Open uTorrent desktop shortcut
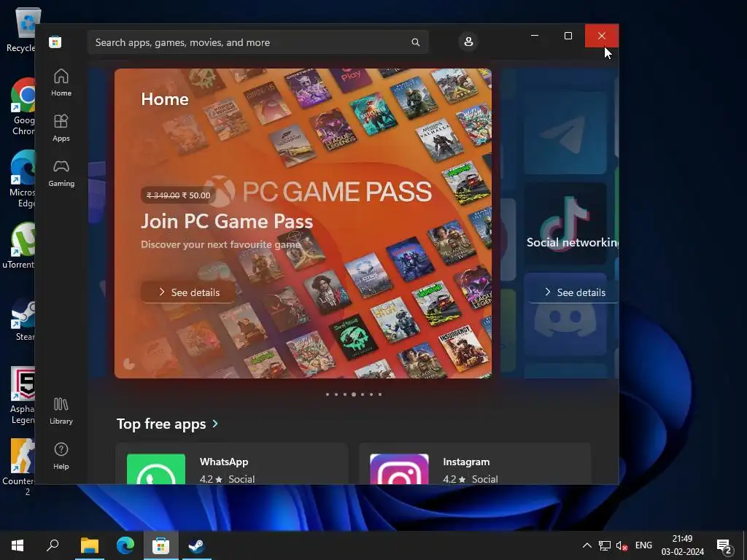 [19, 245]
